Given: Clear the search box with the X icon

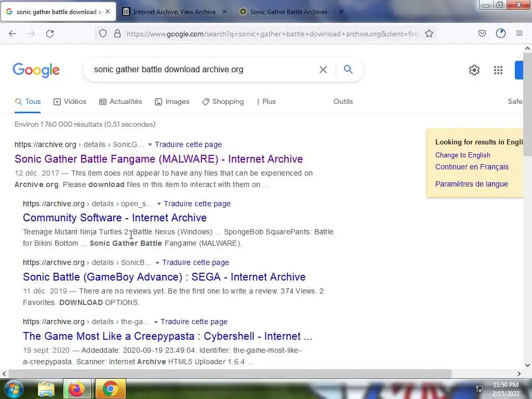Looking at the screenshot, I should tap(323, 70).
